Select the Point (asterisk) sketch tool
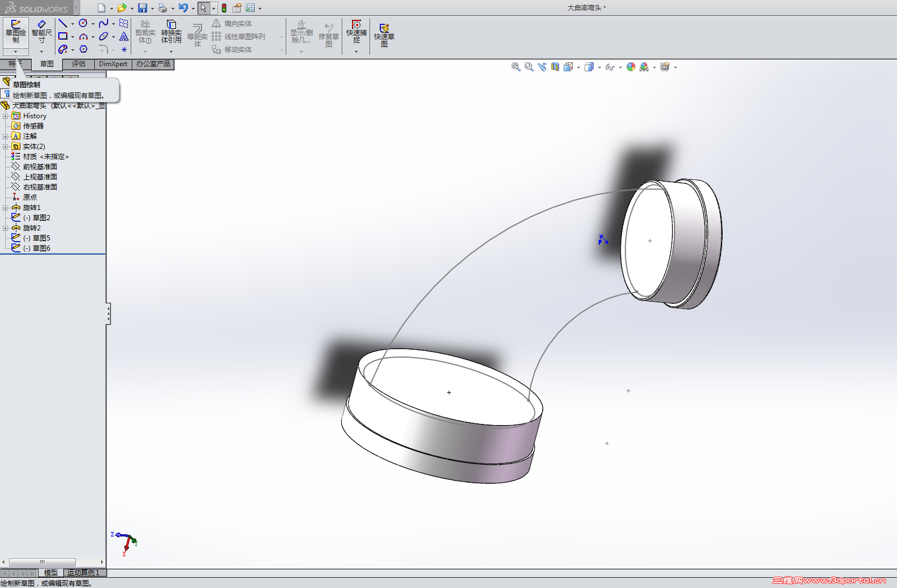This screenshot has width=897, height=588. point(124,49)
